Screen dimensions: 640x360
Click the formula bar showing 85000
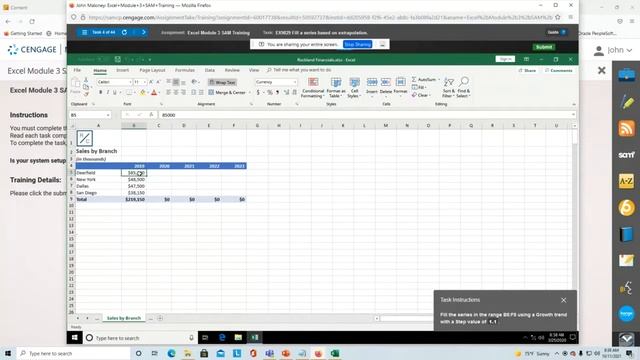[365, 115]
